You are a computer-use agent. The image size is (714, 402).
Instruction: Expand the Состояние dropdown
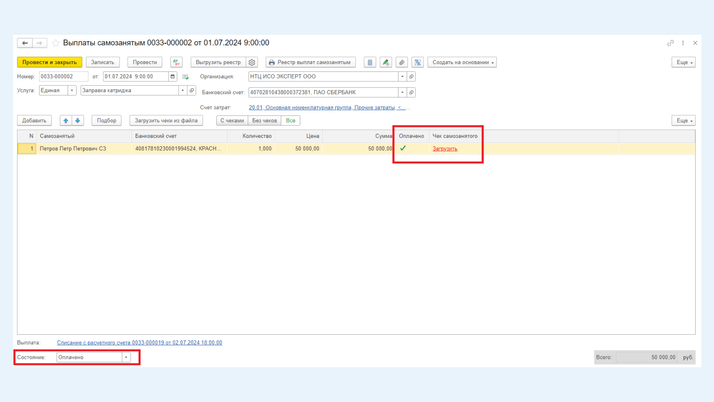[126, 357]
